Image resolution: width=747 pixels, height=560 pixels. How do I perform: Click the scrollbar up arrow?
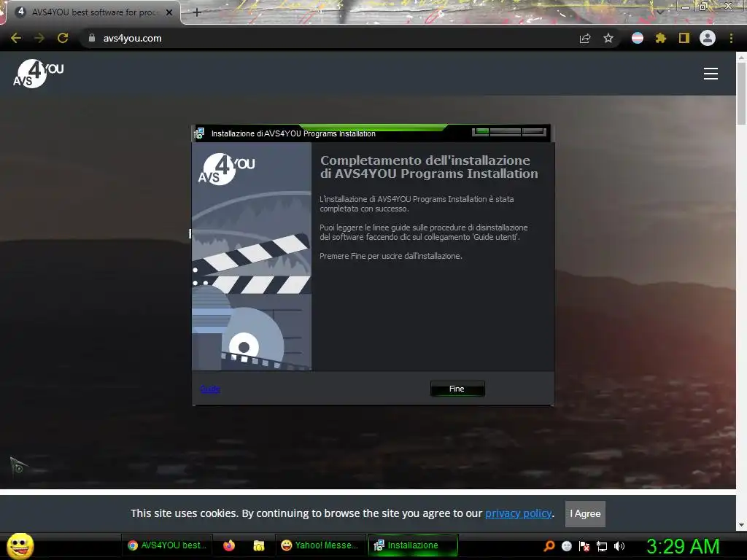(741, 57)
